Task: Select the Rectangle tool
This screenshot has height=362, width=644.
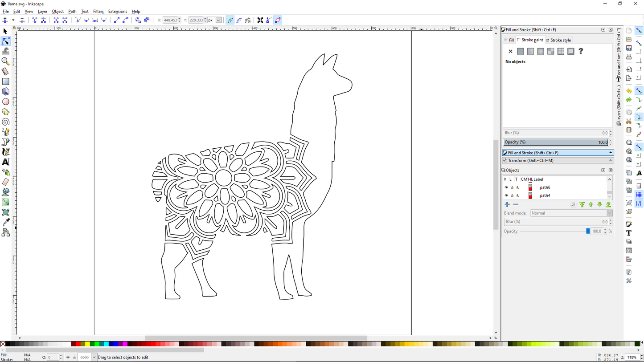Action: coord(5,81)
